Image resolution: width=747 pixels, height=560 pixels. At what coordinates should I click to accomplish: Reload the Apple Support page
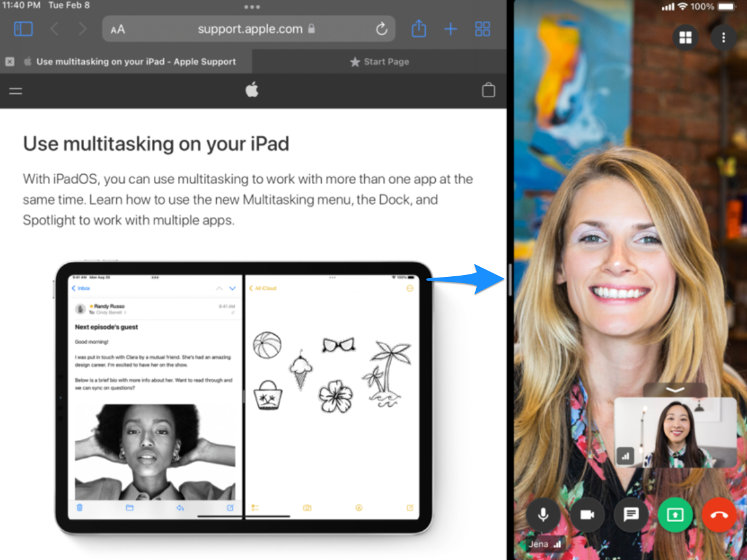click(381, 29)
